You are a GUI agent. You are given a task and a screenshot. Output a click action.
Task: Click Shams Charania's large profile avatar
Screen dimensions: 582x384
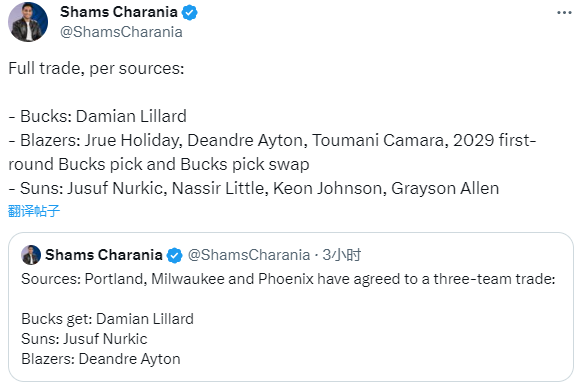tap(28, 22)
